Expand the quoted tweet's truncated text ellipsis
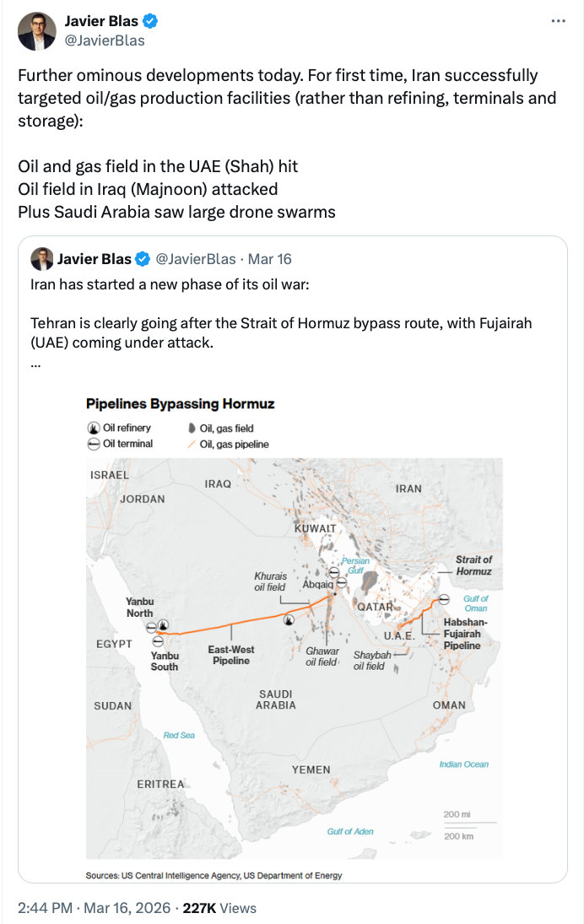The width and height of the screenshot is (584, 924). 35,362
